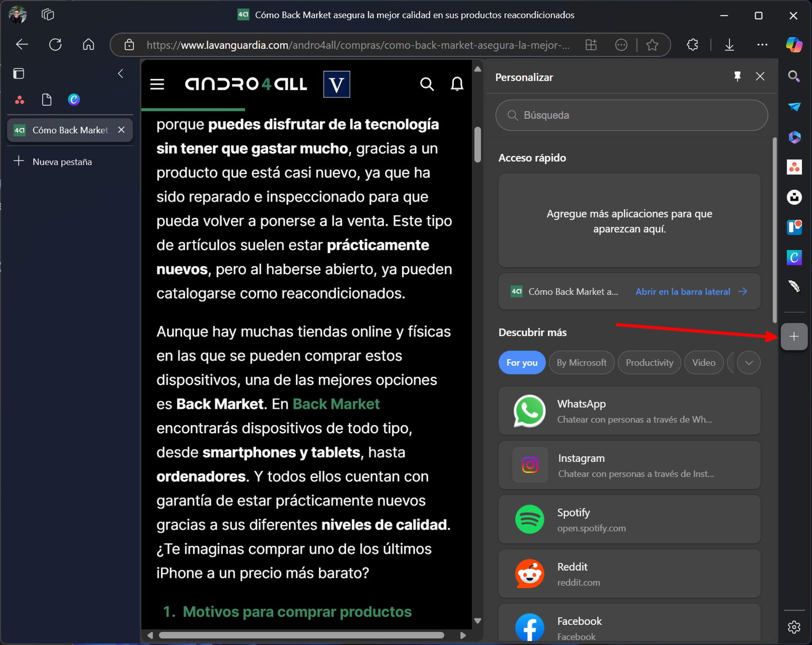Open red dots app in sidebar
812x645 pixels.
click(x=794, y=167)
